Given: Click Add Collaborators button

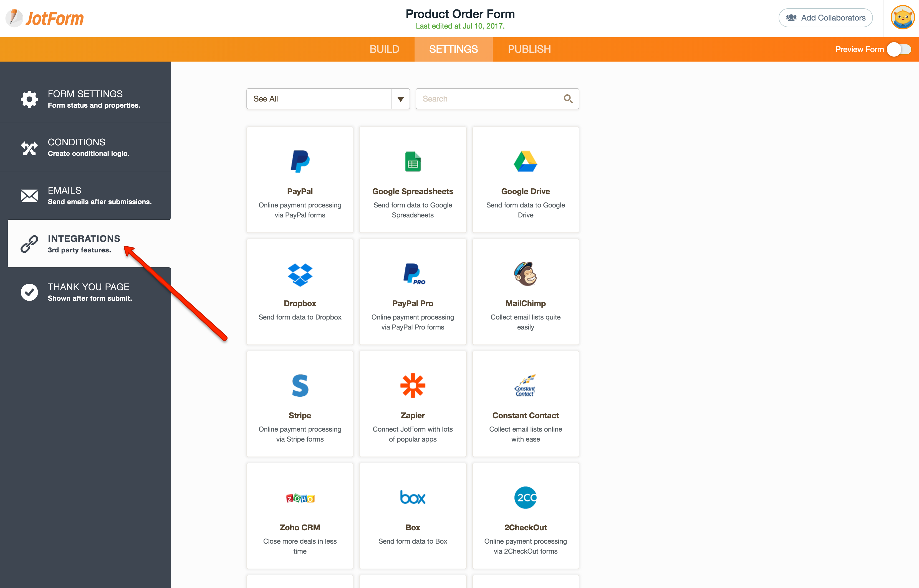Looking at the screenshot, I should (x=825, y=18).
